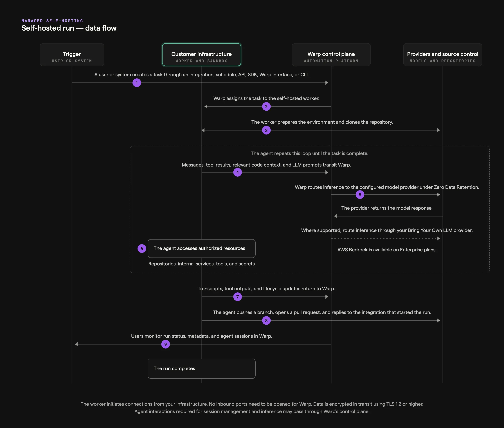The image size is (504, 428).
Task: Click step badge number 5
Action: pos(360,195)
